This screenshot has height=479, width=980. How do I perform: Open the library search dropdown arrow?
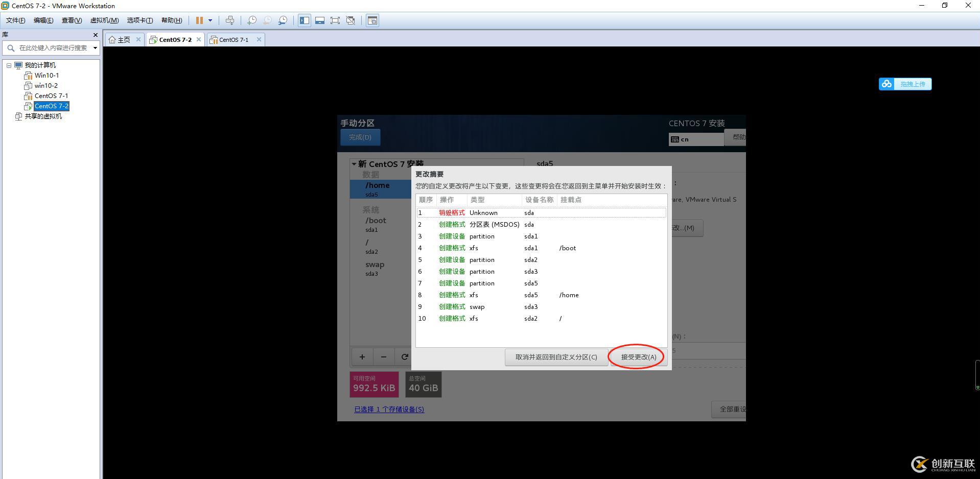click(95, 48)
